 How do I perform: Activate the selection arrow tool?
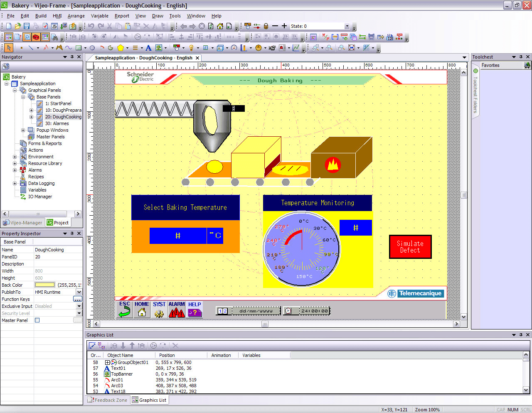pyautogui.click(x=8, y=48)
